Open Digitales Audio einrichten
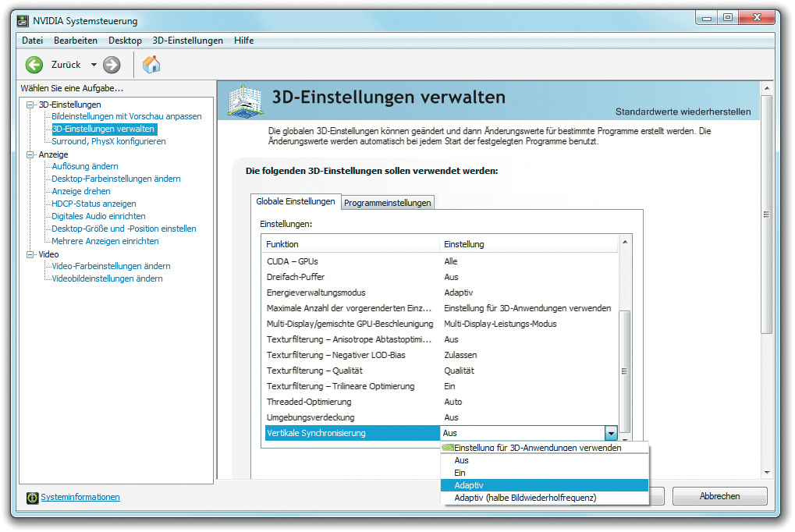795x532 pixels. [98, 217]
